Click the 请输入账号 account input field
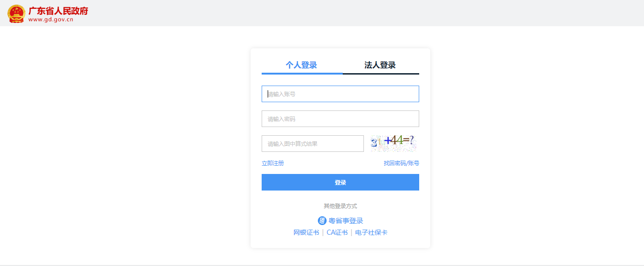The width and height of the screenshot is (644, 266). (x=340, y=94)
